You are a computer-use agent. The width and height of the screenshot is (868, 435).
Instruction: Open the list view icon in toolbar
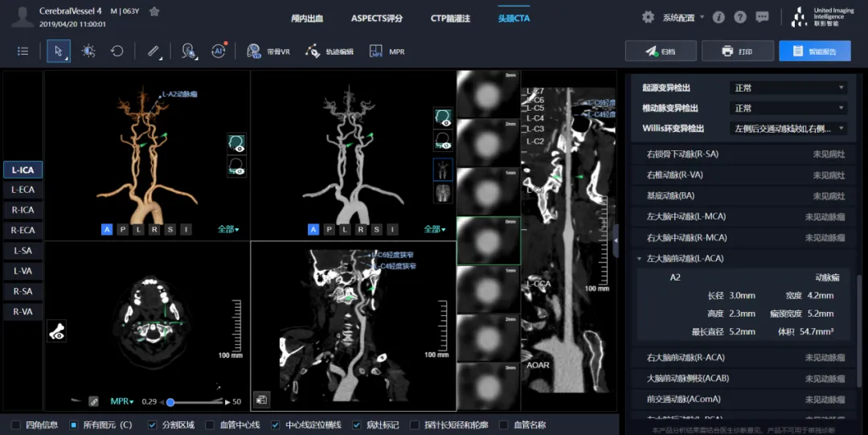point(23,51)
